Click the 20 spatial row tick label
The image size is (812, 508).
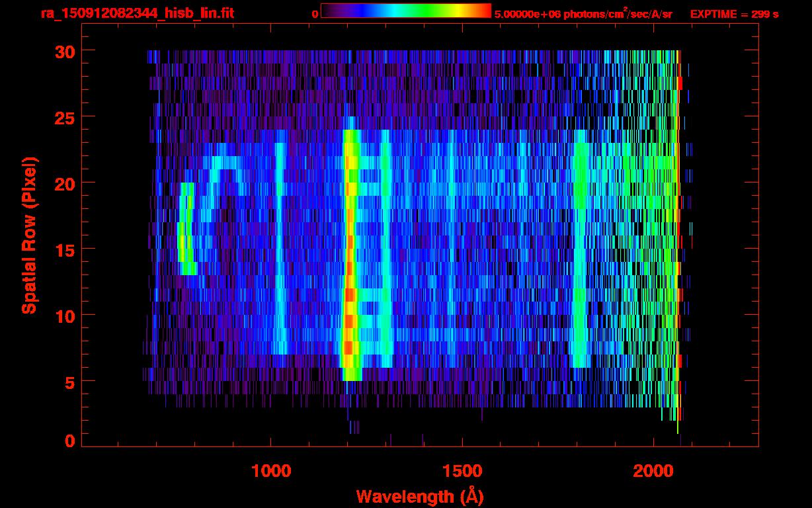point(64,183)
